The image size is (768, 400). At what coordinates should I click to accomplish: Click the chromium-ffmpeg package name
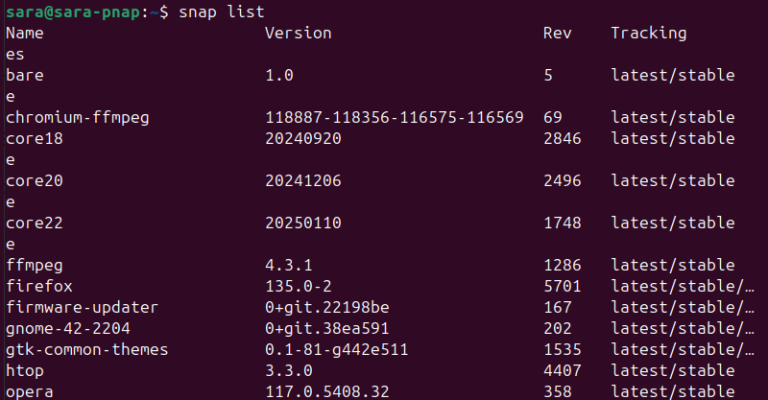(x=76, y=117)
